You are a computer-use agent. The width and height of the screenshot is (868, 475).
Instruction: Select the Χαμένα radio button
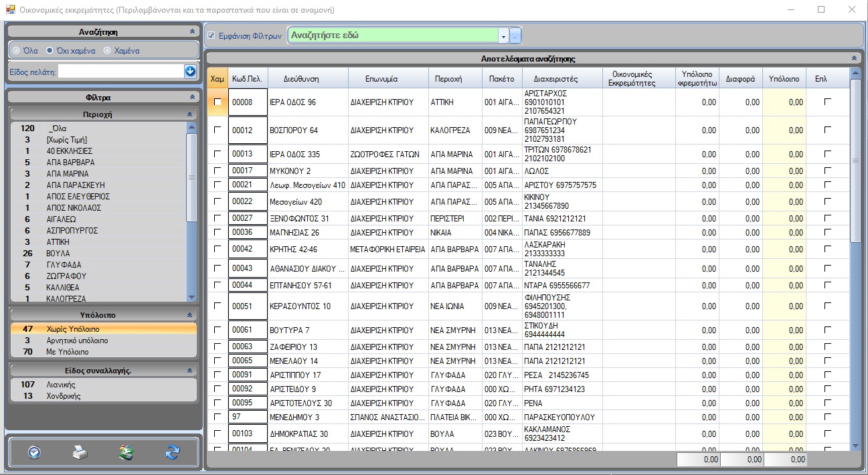[x=107, y=50]
